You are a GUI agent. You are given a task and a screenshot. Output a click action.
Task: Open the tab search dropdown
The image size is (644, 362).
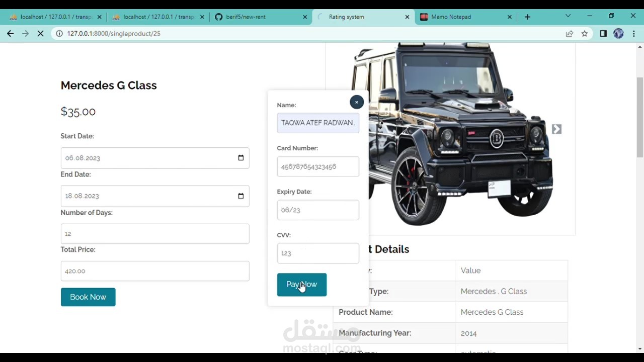pyautogui.click(x=568, y=16)
